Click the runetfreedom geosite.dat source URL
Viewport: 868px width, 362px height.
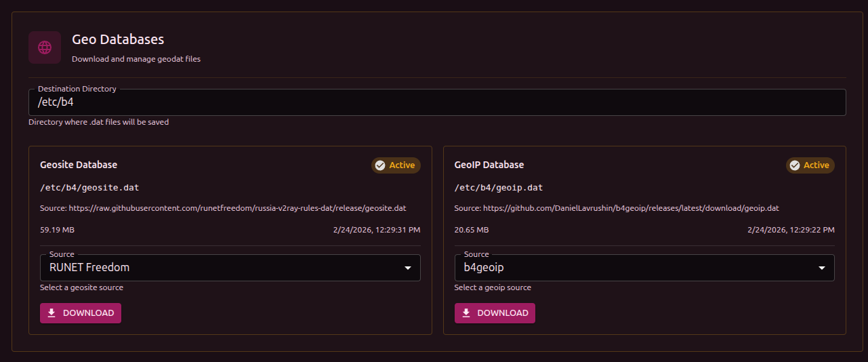tap(236, 208)
